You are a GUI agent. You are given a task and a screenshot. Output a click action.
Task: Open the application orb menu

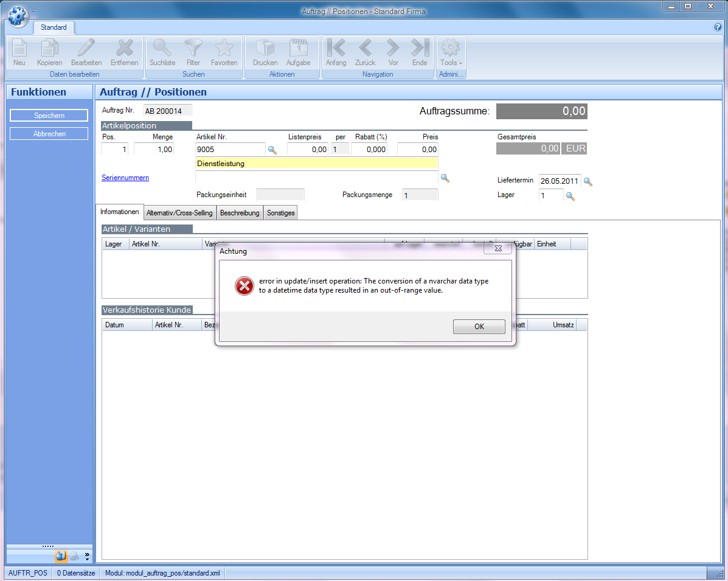click(17, 15)
